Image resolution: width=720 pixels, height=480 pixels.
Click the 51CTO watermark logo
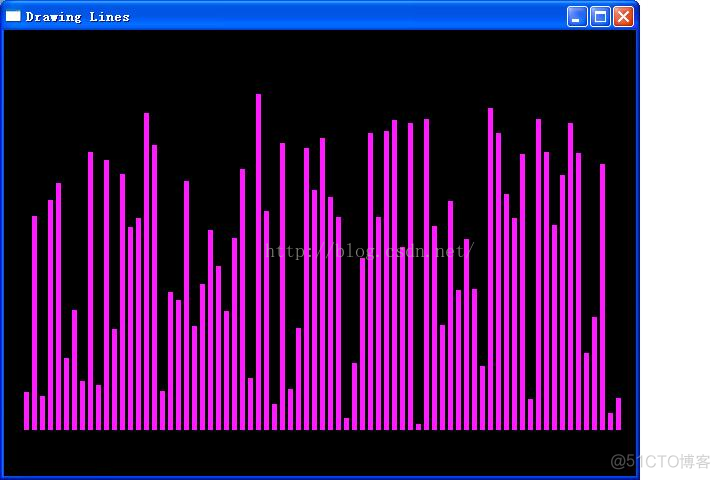click(660, 461)
